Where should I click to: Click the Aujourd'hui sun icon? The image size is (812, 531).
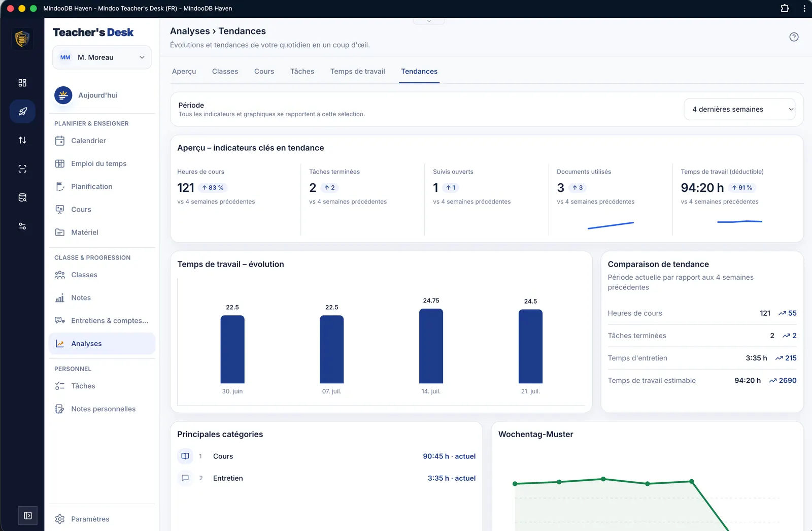63,95
